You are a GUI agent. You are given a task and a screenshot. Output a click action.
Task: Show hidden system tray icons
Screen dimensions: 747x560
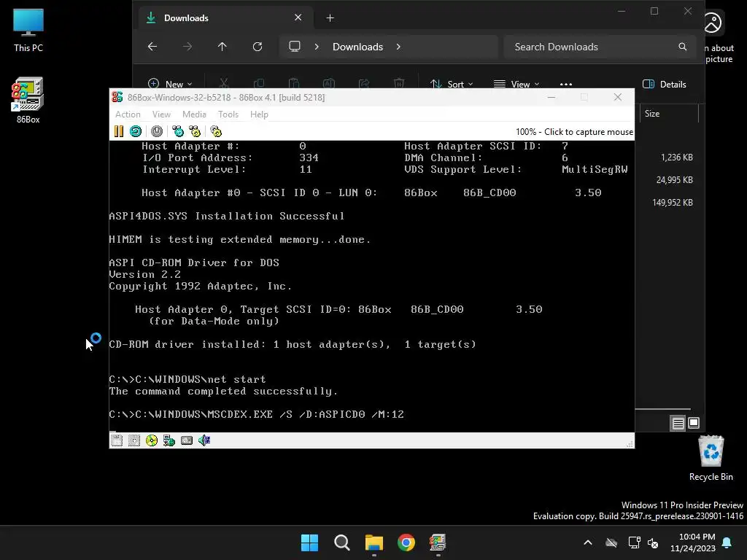pyautogui.click(x=588, y=542)
